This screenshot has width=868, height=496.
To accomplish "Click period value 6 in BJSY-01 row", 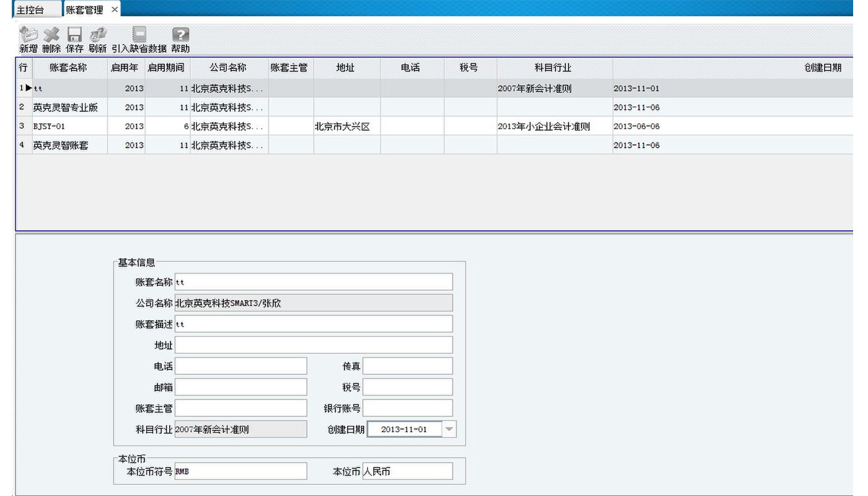I will 167,126.
